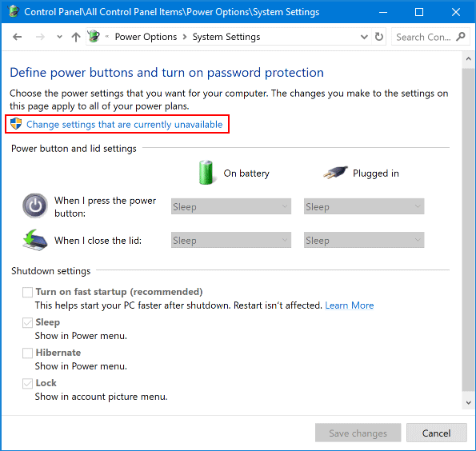476x451 pixels.
Task: Go up one level with the up arrow
Action: 76,37
